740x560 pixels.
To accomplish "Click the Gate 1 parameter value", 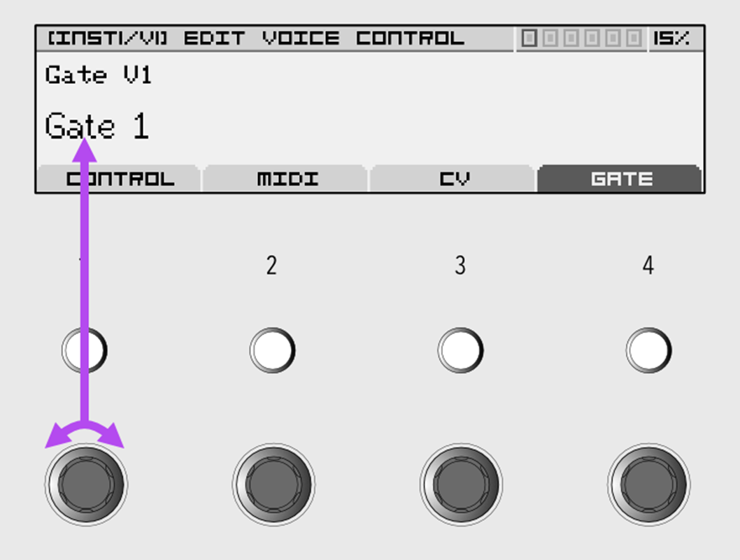I will point(97,126).
